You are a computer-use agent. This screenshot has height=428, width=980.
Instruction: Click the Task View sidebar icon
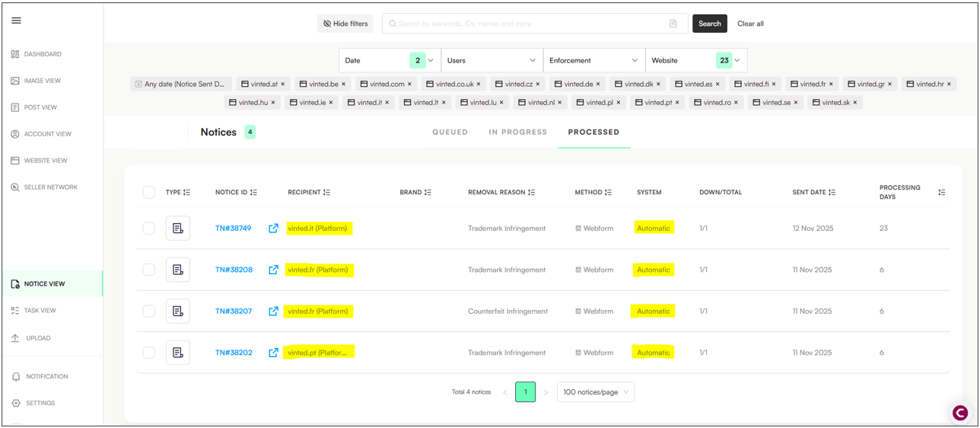15,311
